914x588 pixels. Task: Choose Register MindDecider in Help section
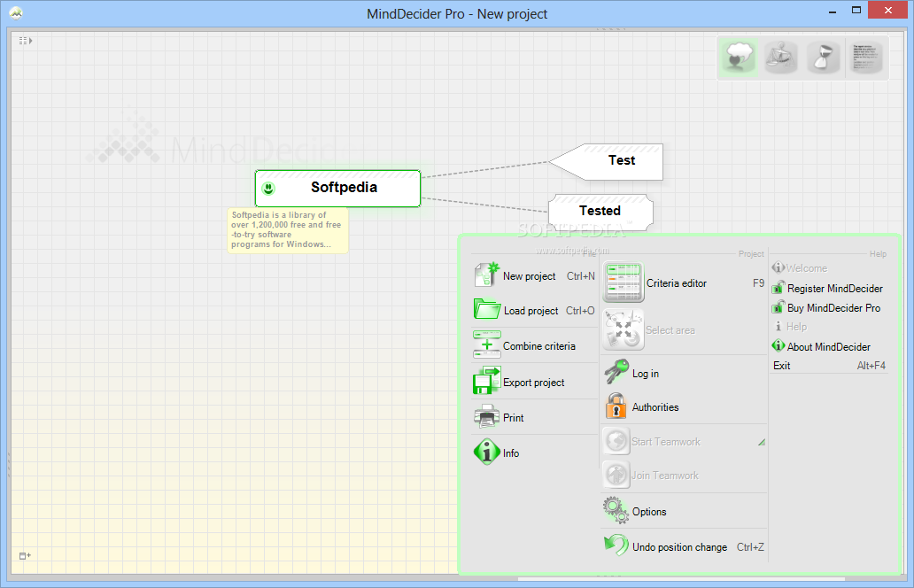point(829,288)
